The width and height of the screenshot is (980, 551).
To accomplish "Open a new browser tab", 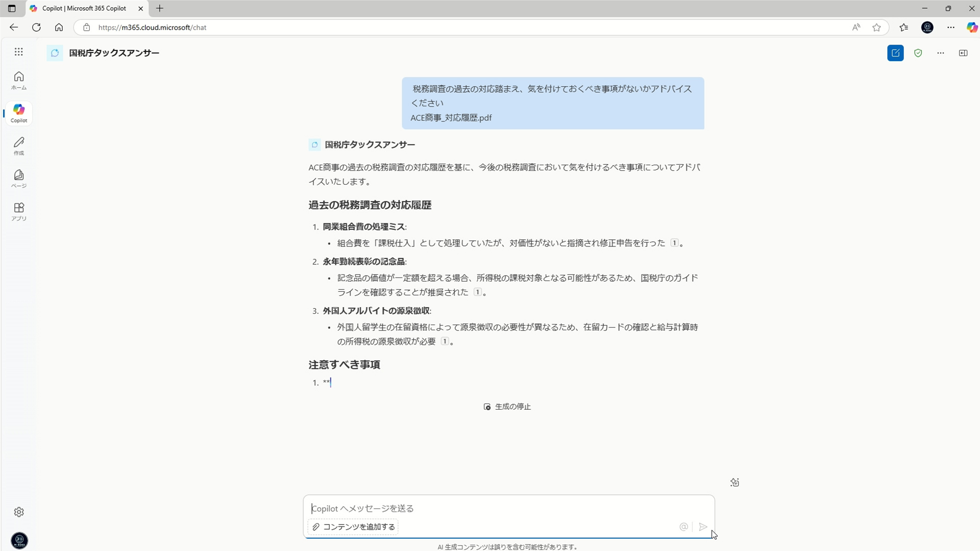I will pyautogui.click(x=160, y=8).
